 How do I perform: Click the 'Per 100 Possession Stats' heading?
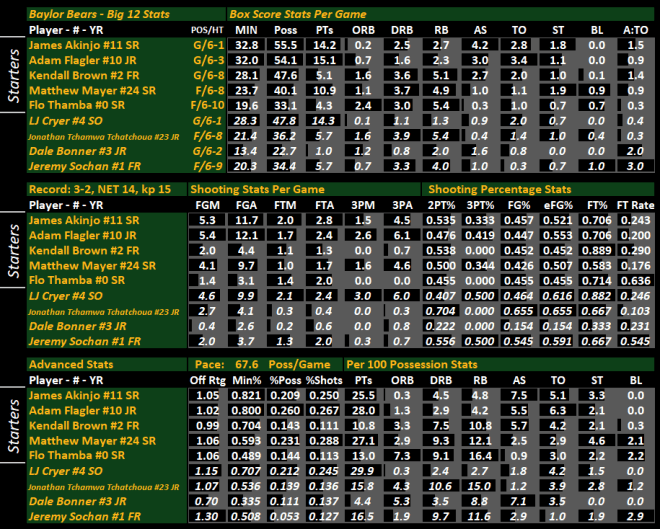[412, 364]
